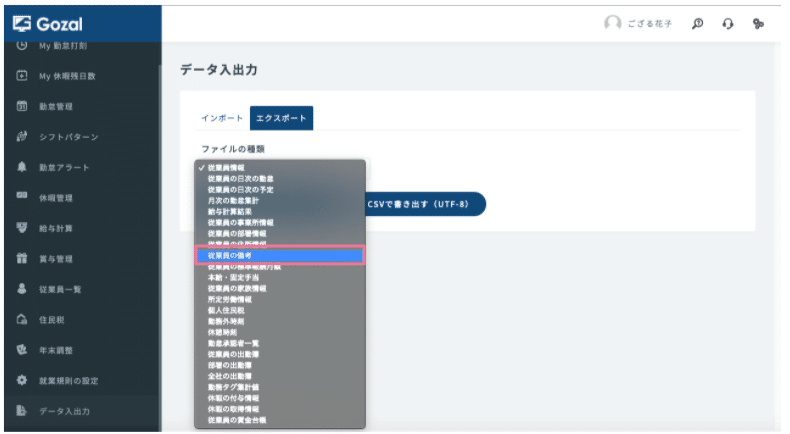This screenshot has height=434, width=790.
Task: Choose 本給・固定手当 option
Action: (x=280, y=277)
